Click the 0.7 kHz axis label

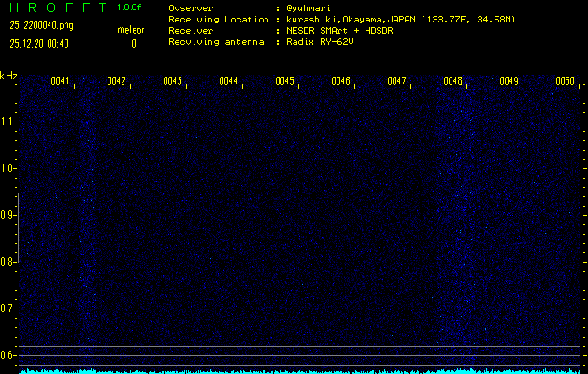(x=7, y=309)
